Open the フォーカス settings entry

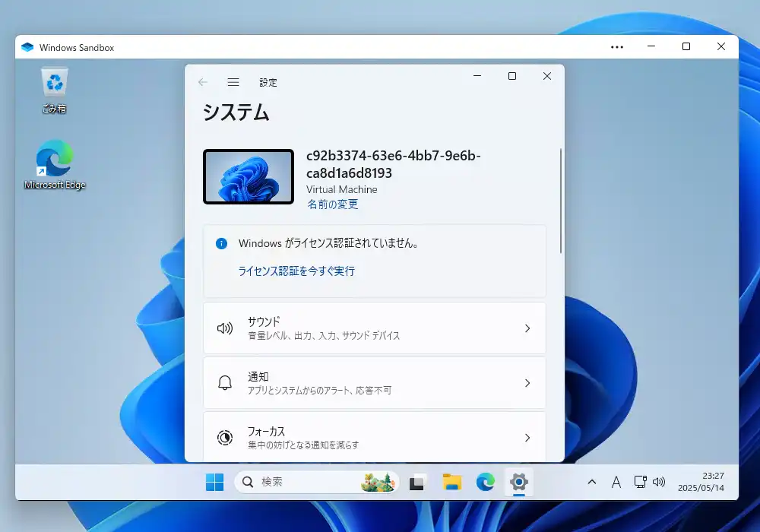[x=374, y=436]
